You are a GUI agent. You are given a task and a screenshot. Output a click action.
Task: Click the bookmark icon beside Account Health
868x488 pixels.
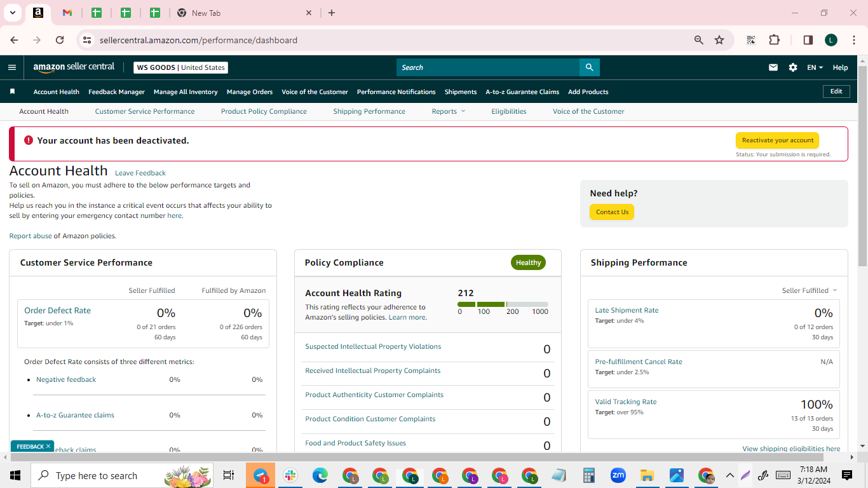click(x=12, y=91)
